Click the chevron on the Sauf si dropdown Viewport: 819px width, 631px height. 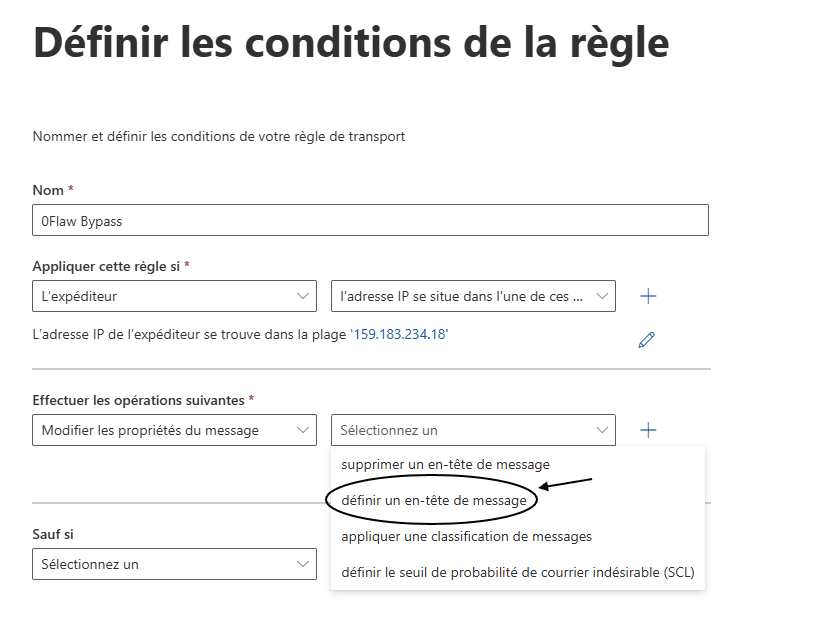(302, 564)
